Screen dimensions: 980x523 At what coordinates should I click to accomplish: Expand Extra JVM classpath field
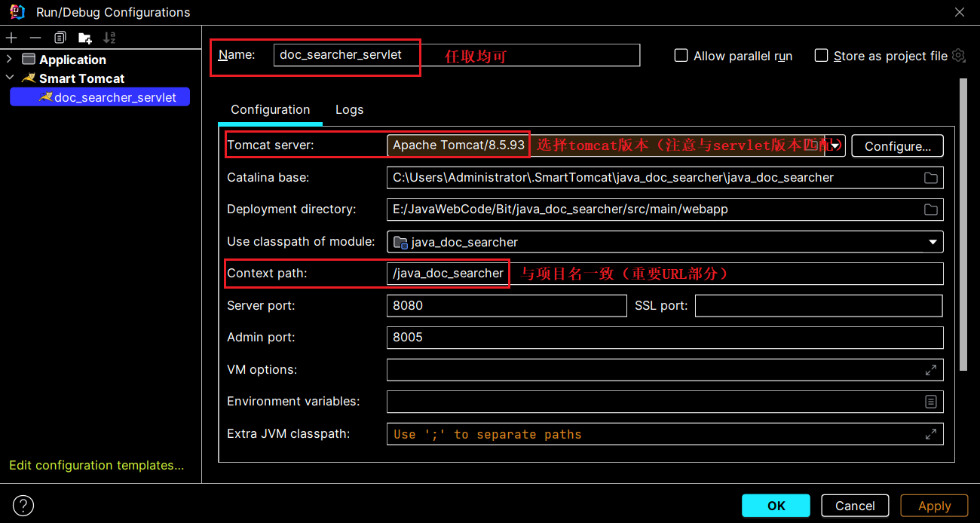(x=932, y=434)
